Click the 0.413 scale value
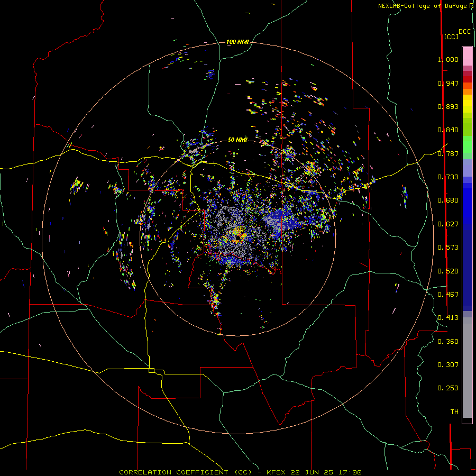The height and width of the screenshot is (476, 476). click(448, 318)
